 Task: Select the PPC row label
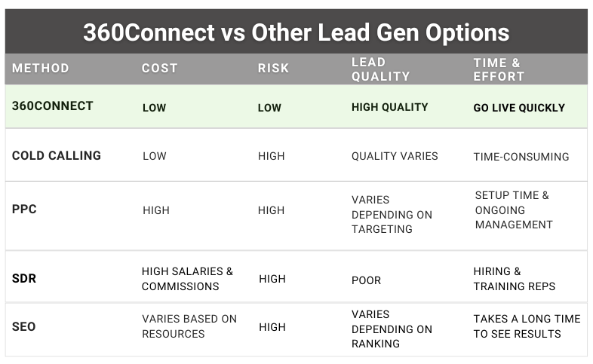click(24, 210)
